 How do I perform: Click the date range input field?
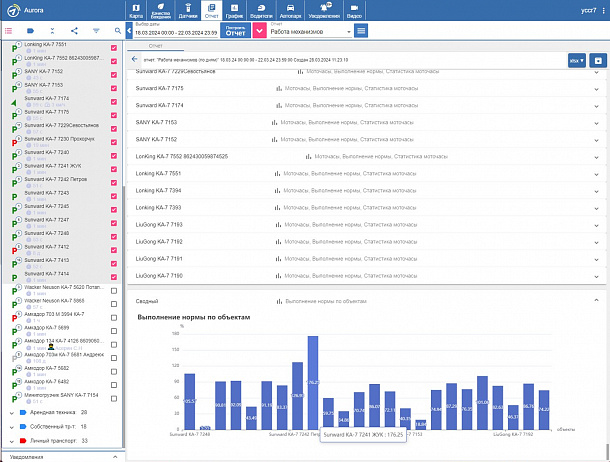coord(176,33)
